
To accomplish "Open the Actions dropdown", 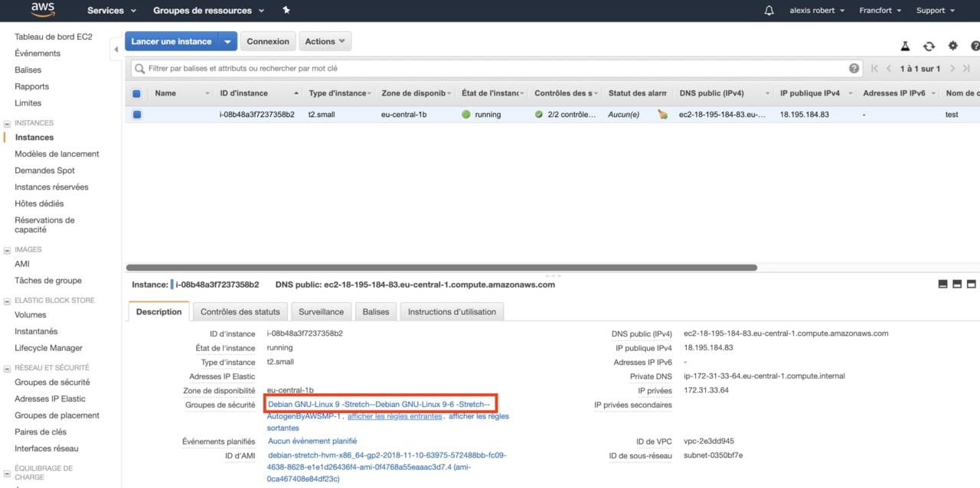I will click(x=325, y=41).
